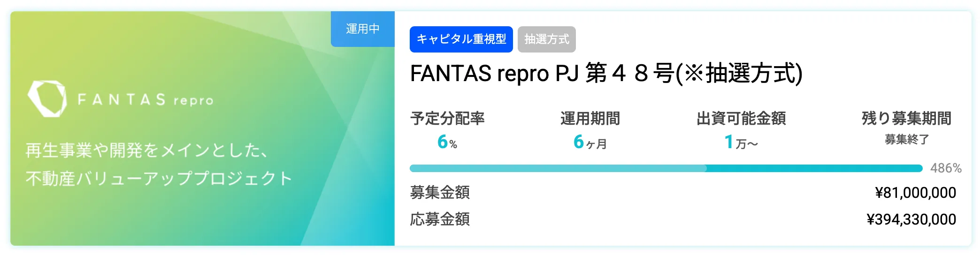This screenshot has width=980, height=256.
Task: Click the green project banner image
Action: click(202, 128)
